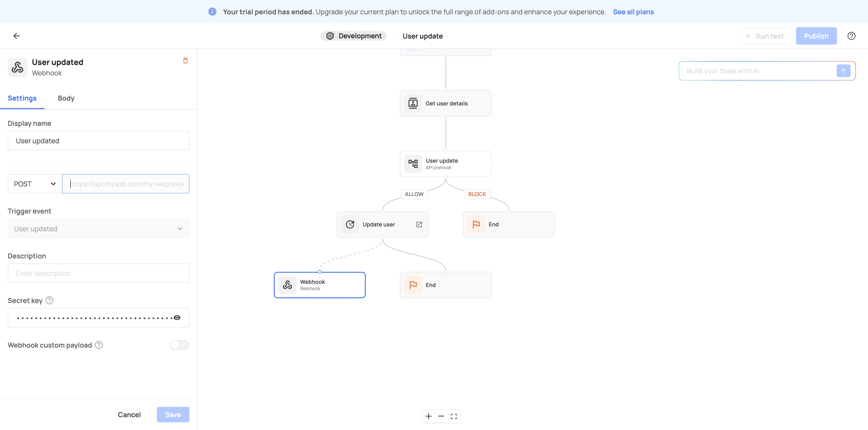This screenshot has width=868, height=430.
Task: Click the User update flow title
Action: click(423, 36)
